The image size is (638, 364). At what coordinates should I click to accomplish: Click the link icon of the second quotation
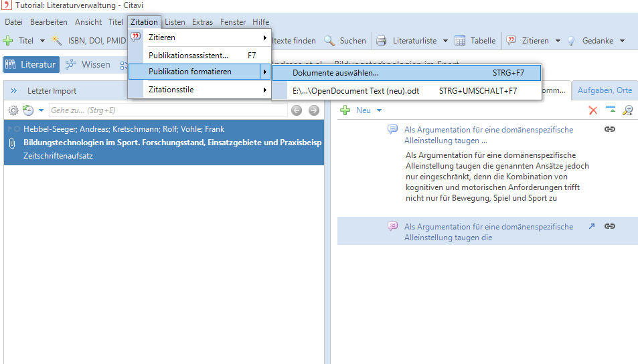[x=609, y=226]
